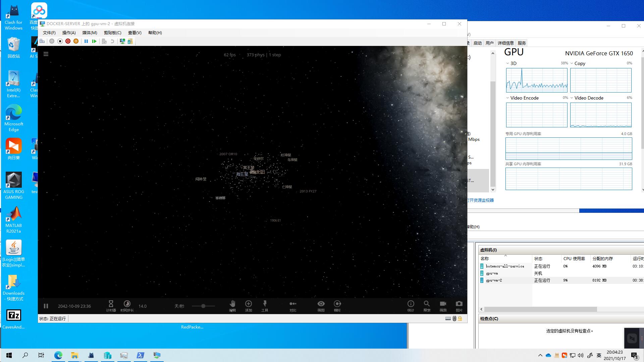Screen dimensions: 644x362
Task: Open the Video Decode graph dropdown
Action: (x=572, y=98)
